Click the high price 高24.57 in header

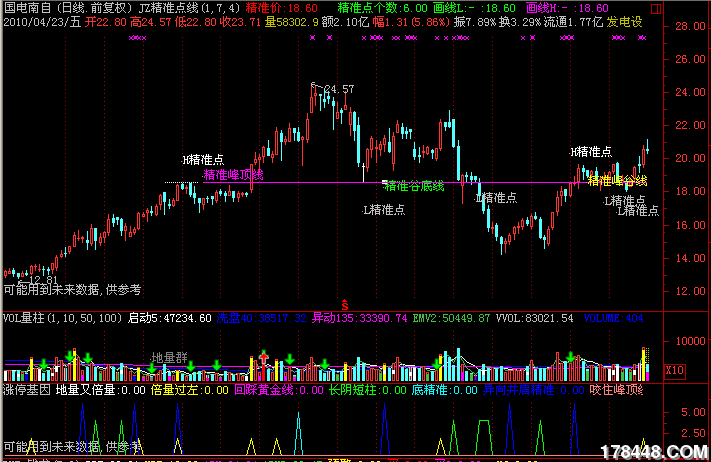coord(151,22)
